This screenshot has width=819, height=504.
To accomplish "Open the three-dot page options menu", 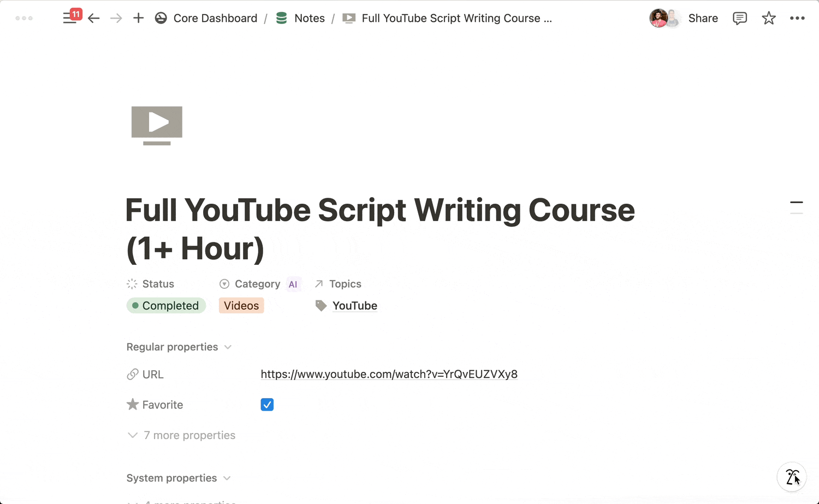I will pos(797,18).
